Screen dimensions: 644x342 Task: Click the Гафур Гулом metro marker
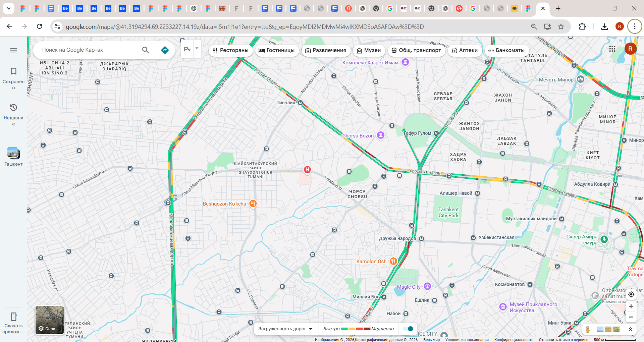pos(436,133)
